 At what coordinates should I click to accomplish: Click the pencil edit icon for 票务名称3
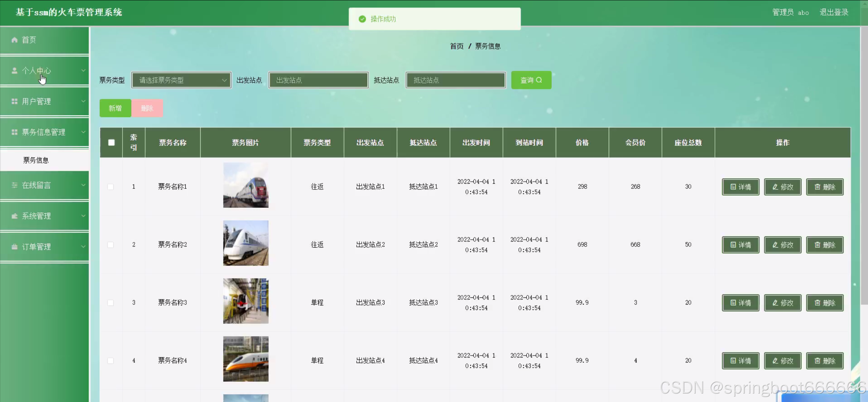[775, 303]
